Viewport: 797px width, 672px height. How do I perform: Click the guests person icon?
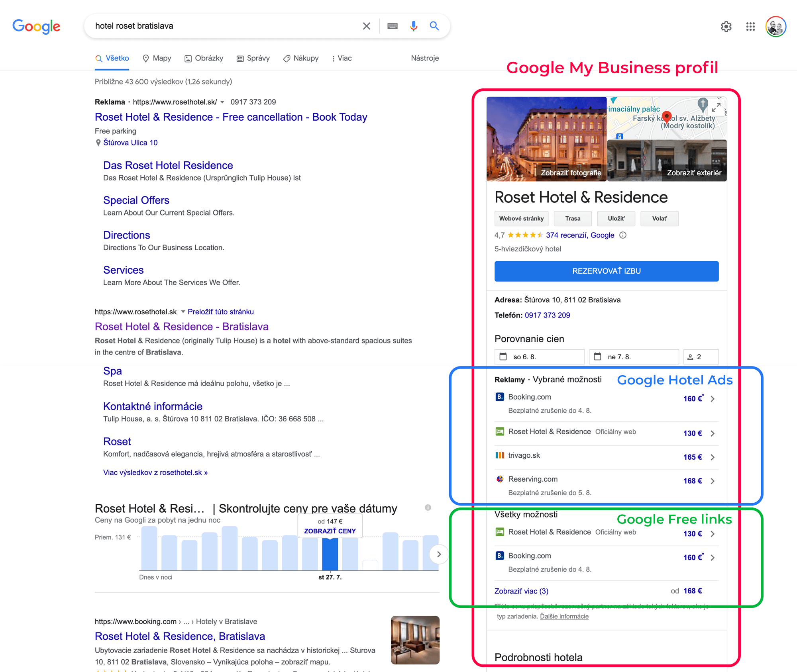(x=691, y=357)
